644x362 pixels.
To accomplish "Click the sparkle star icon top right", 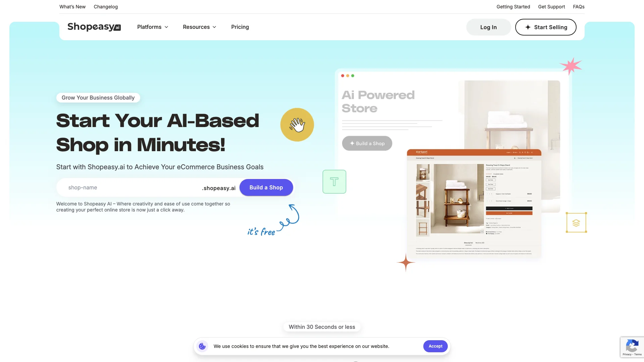I will pos(571,66).
